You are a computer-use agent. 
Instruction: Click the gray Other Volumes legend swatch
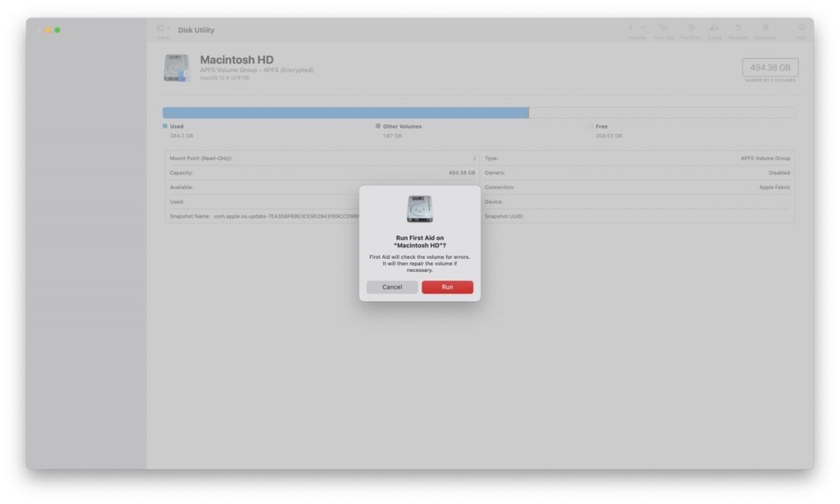tap(377, 126)
